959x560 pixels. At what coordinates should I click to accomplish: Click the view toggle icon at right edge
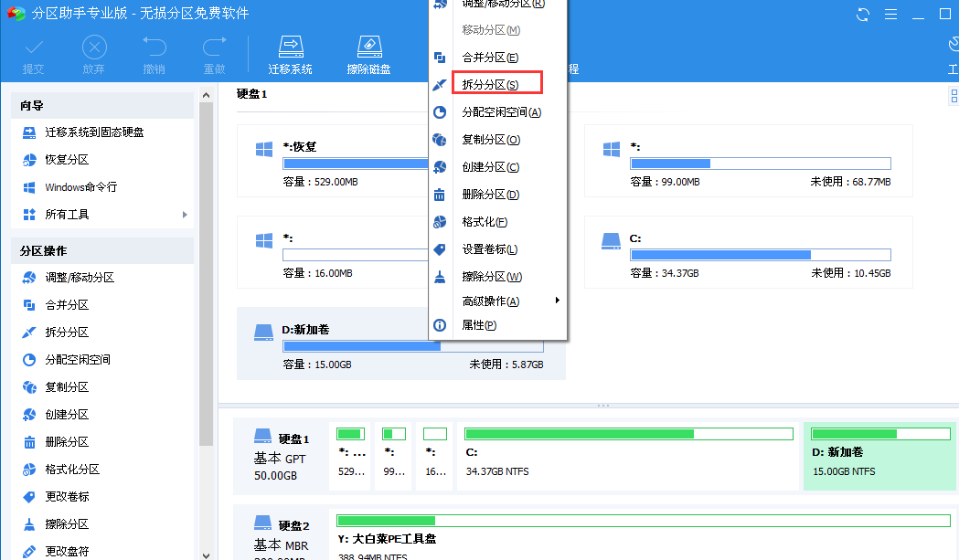tap(954, 95)
